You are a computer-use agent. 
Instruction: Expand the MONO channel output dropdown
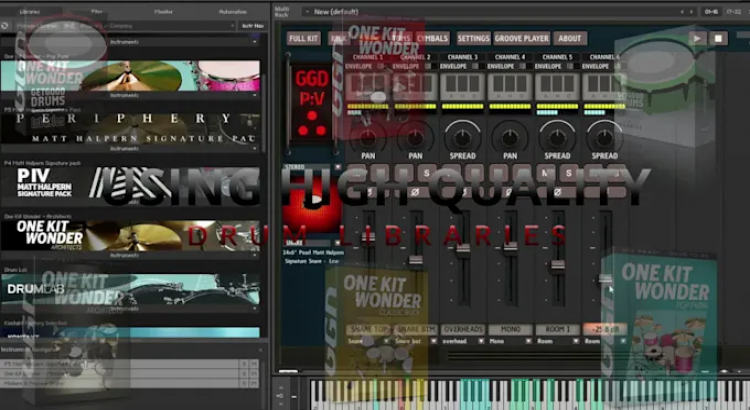tap(528, 341)
